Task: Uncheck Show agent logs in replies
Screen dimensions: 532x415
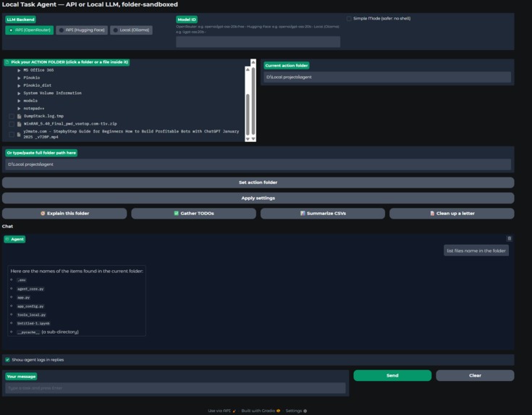Action: click(x=7, y=360)
